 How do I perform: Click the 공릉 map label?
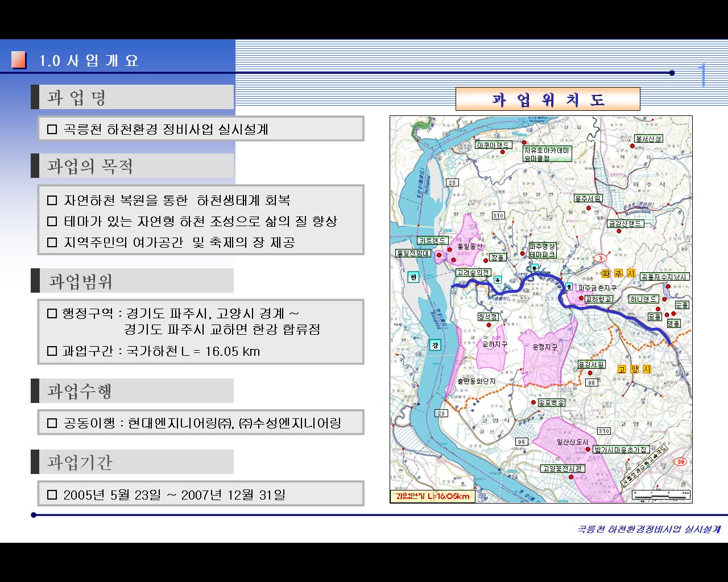[x=655, y=317]
